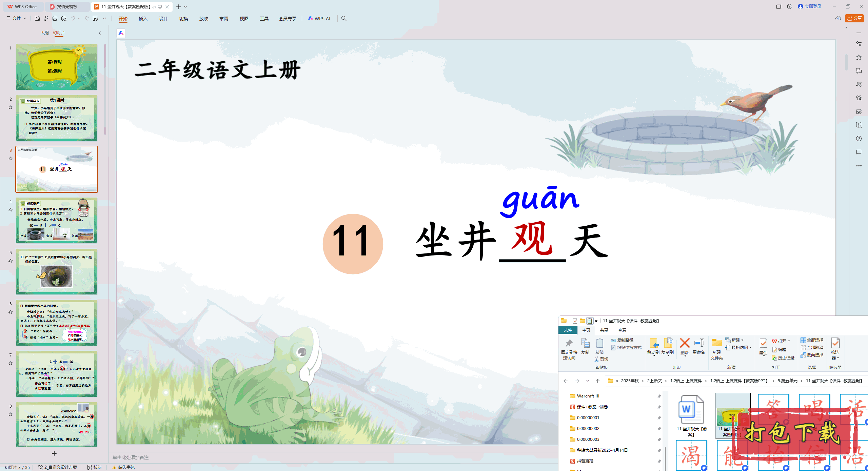Screen dimensions: 868x471
Task: Switch to the 大纲 outline tab
Action: click(44, 33)
